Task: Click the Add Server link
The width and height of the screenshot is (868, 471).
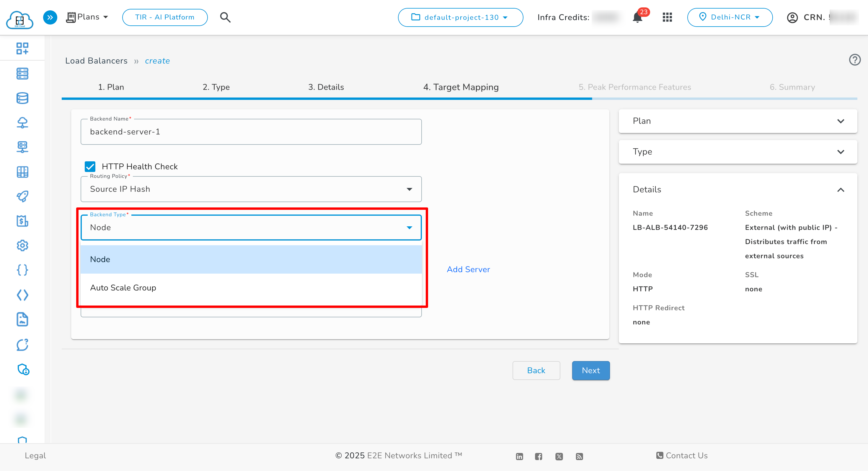Action: click(x=468, y=269)
